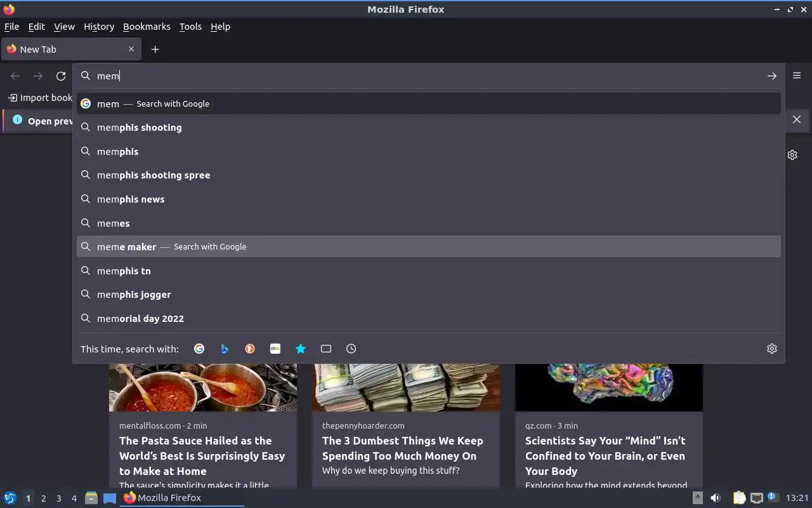The width and height of the screenshot is (812, 508).
Task: Open update notifier tray icon
Action: pyautogui.click(x=773, y=497)
